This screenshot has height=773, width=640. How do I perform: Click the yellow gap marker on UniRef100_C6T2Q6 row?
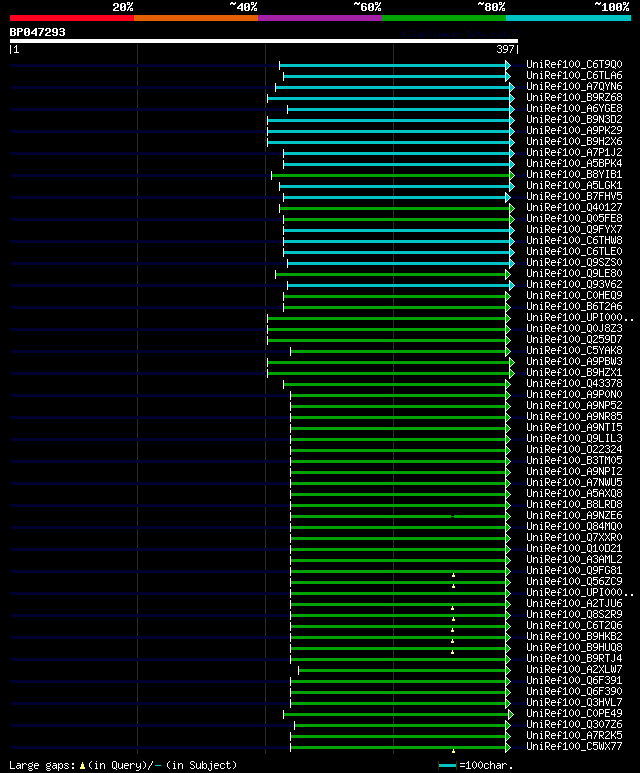click(453, 630)
